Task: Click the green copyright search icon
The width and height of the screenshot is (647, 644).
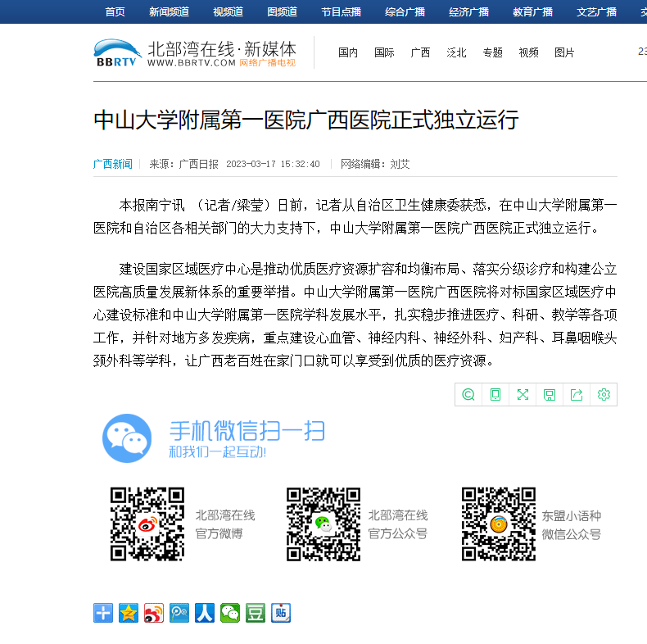Action: point(468,394)
